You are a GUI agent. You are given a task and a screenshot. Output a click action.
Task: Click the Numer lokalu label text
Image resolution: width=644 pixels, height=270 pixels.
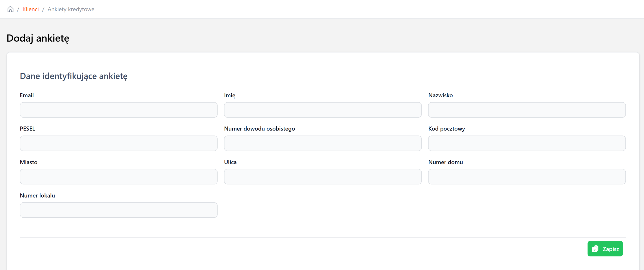(37, 196)
